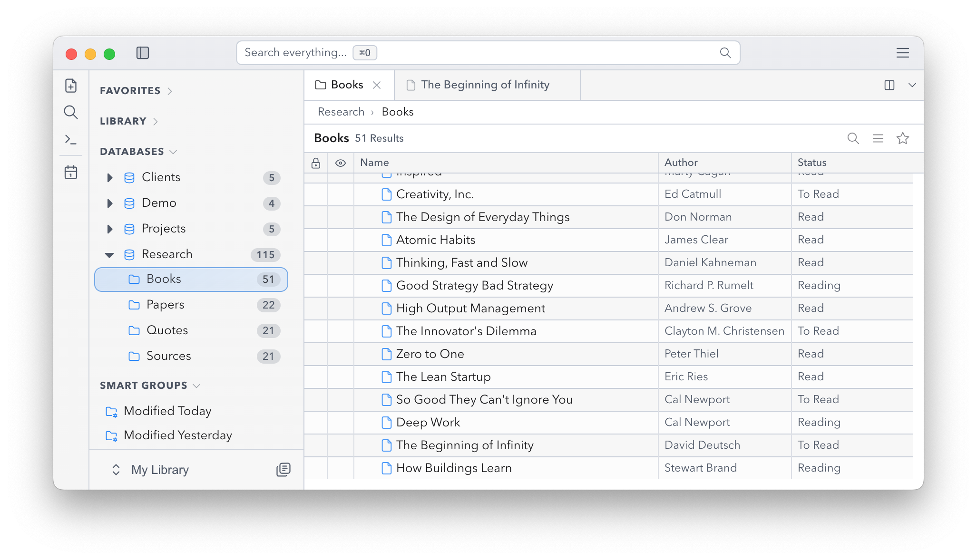Click document icon for Atomic Habits
The height and width of the screenshot is (560, 977).
[387, 240]
